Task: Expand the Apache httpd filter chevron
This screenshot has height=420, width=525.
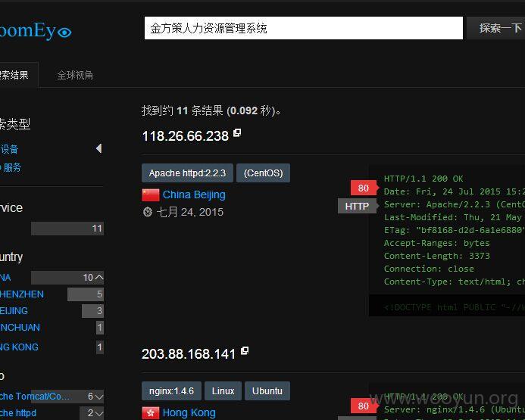Action: coord(99,413)
